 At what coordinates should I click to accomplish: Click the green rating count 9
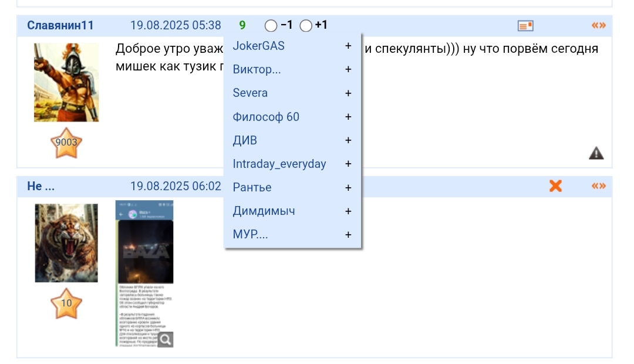coord(242,25)
